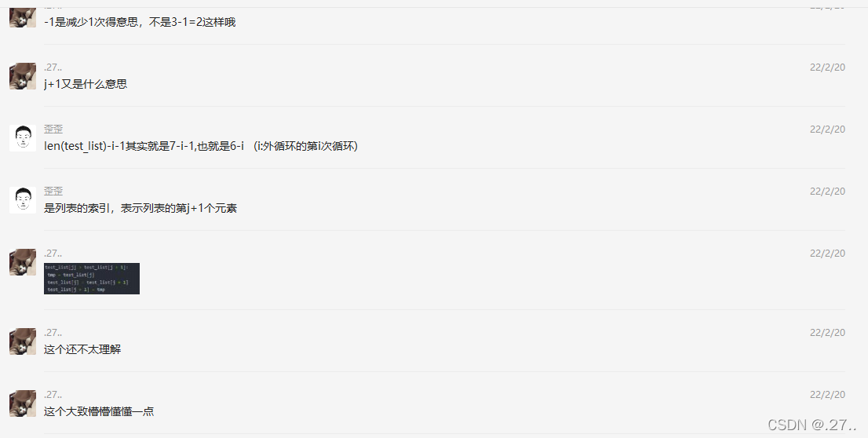The height and width of the screenshot is (438, 868).
Task: Open .27.. username above the code snippet image
Action: [53, 253]
